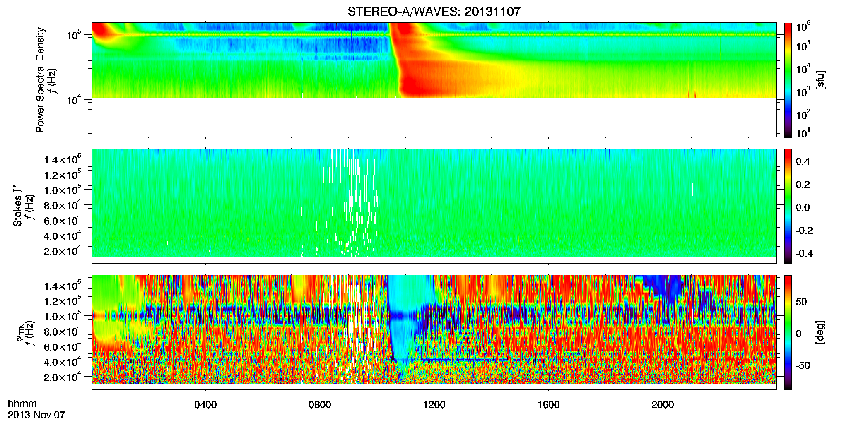This screenshot has height=447, width=868.
Task: Click the '-0.2' Stokes colorbar value
Action: click(804, 231)
